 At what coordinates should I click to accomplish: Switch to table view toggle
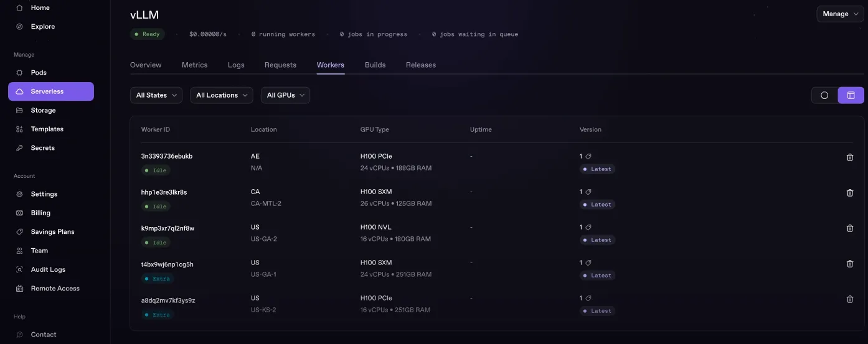coord(851,95)
